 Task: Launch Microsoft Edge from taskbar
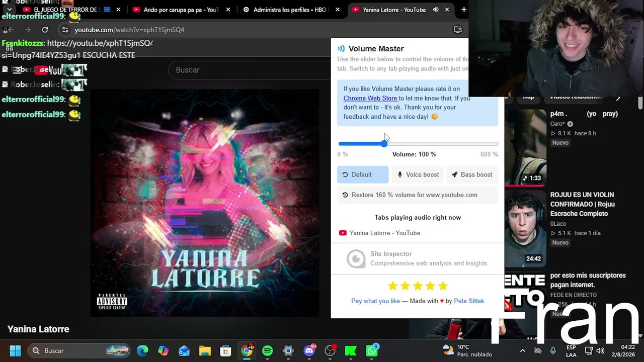(142, 350)
